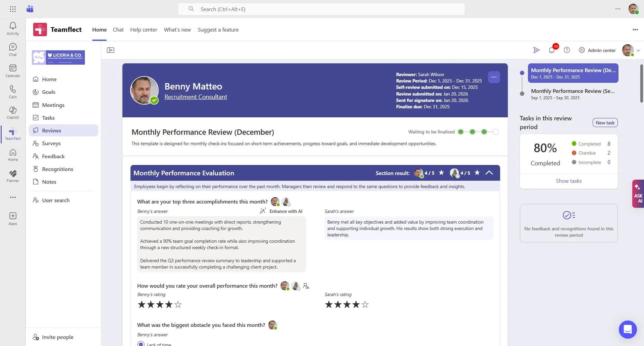Click Benny Matteo's profile photo
Viewport: 644px width, 346px height.
coord(144,90)
